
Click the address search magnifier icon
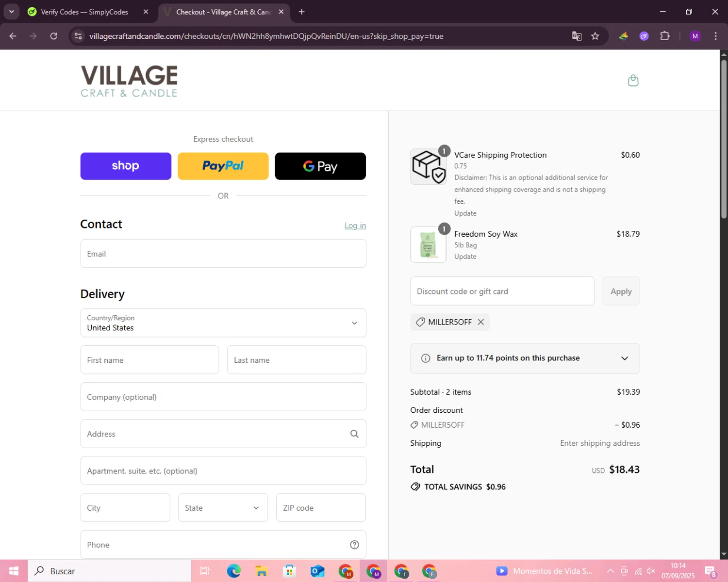pos(354,434)
